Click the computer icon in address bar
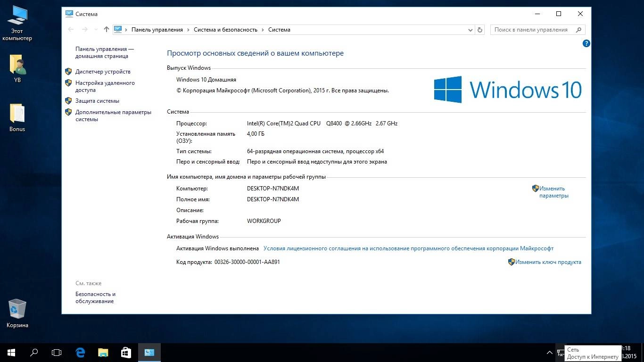644x362 pixels. coord(118,29)
